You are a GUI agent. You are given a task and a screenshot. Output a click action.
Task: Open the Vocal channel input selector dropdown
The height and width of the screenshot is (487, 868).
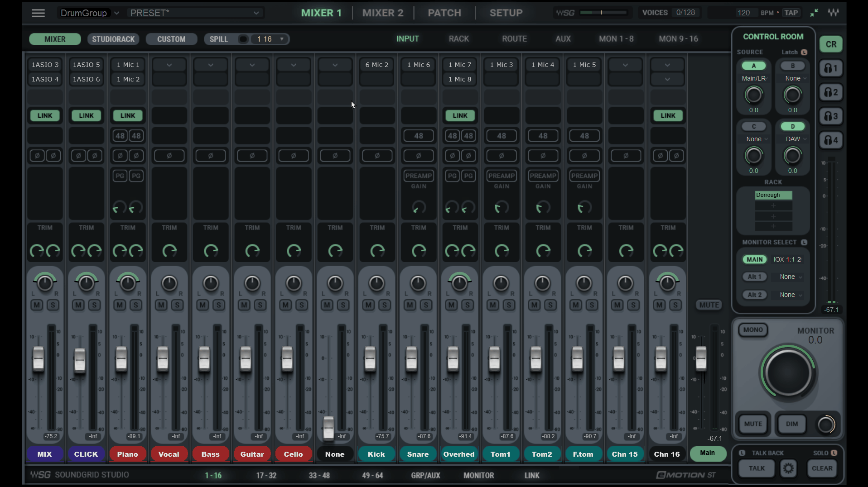[x=169, y=65]
